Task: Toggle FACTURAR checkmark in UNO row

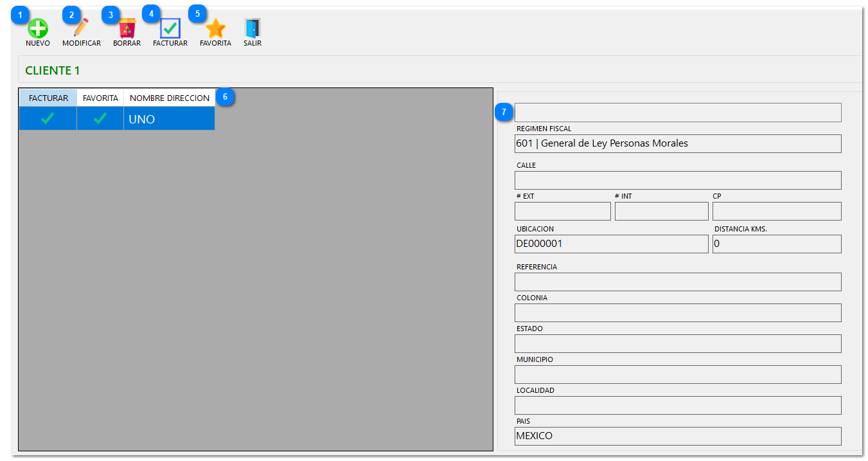Action: [x=48, y=119]
